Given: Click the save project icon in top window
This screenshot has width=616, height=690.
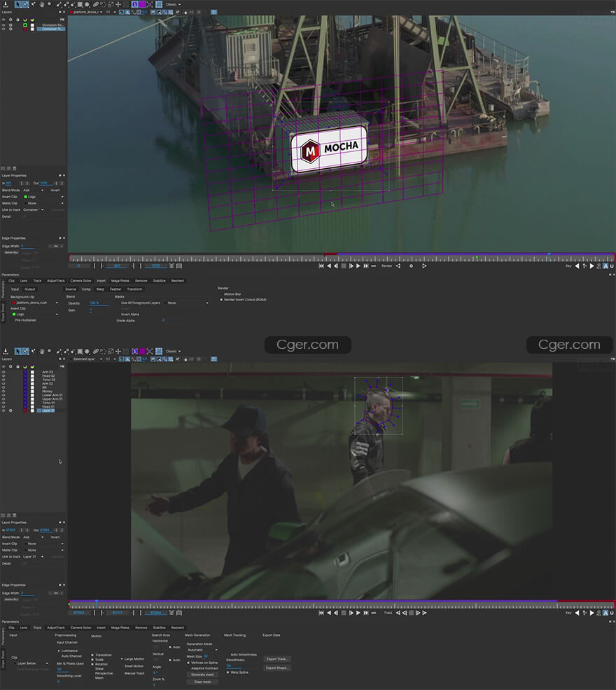Looking at the screenshot, I should click(6, 4).
